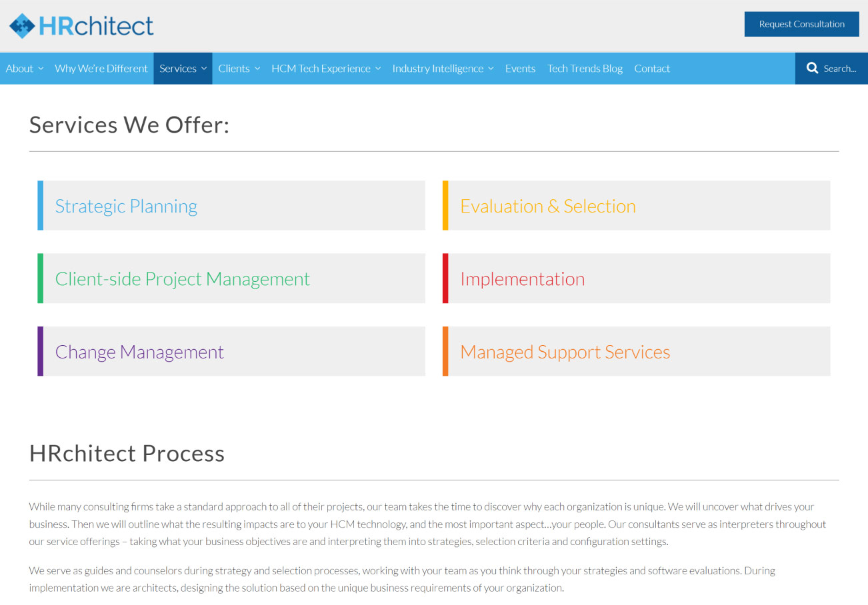868x605 pixels.
Task: Click the HRchitect wordmark text
Action: pos(96,25)
